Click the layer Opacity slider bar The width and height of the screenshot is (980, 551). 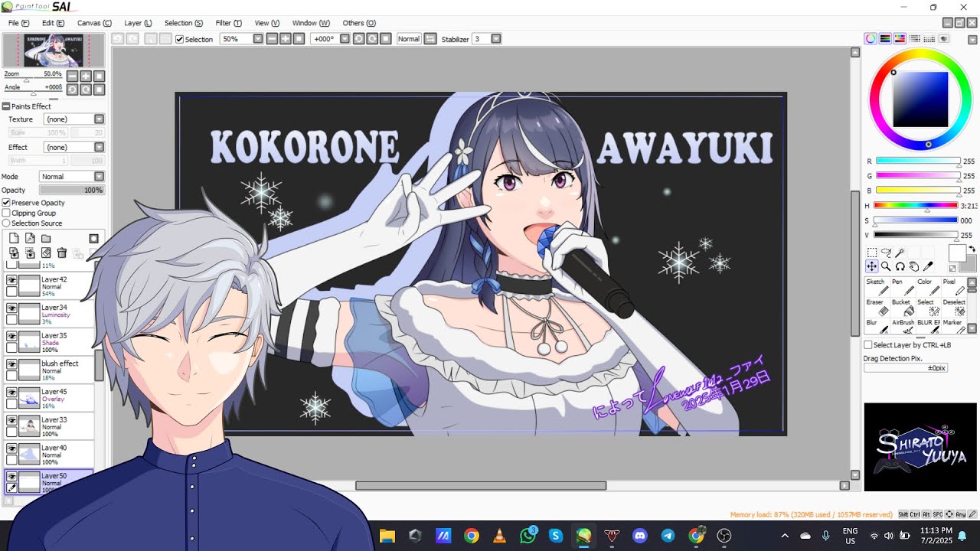tap(72, 190)
